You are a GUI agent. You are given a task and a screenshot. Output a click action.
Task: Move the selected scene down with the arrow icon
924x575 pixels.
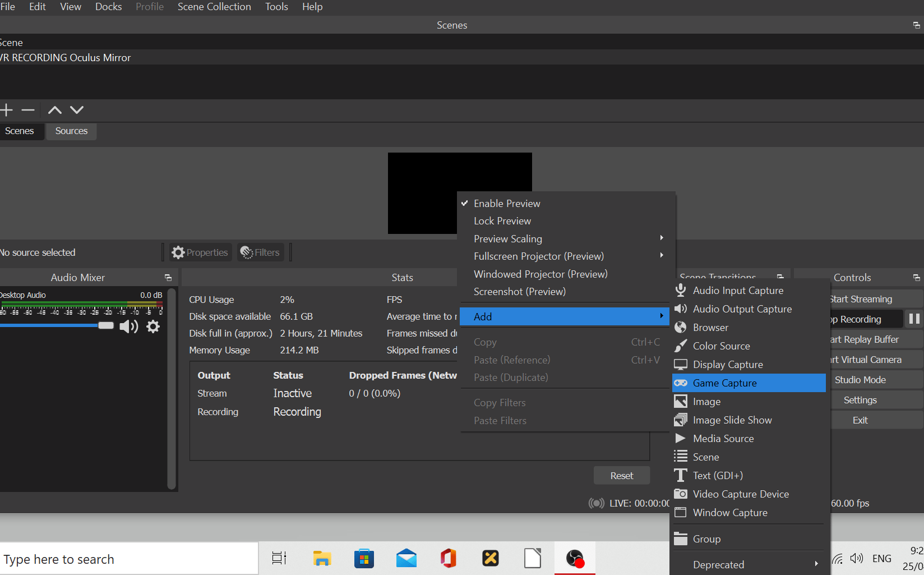(77, 110)
